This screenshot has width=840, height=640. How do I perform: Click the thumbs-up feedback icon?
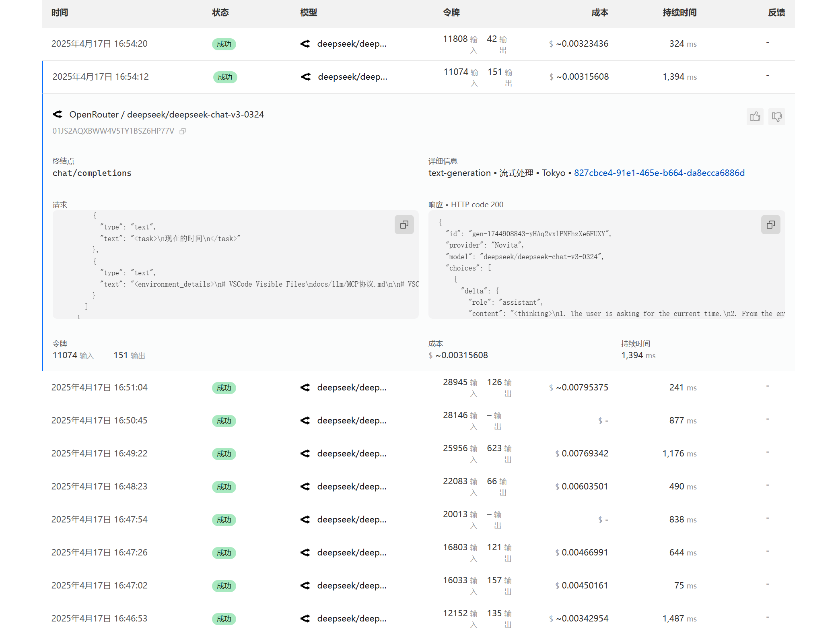coord(755,117)
